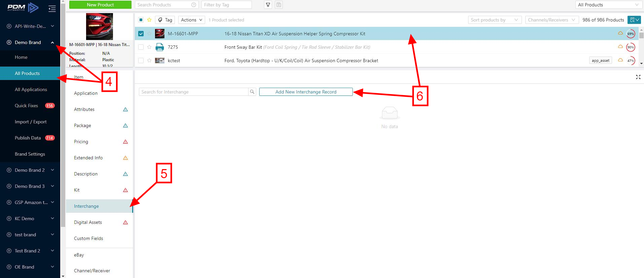Click the search magnifier for Interchange

(252, 92)
